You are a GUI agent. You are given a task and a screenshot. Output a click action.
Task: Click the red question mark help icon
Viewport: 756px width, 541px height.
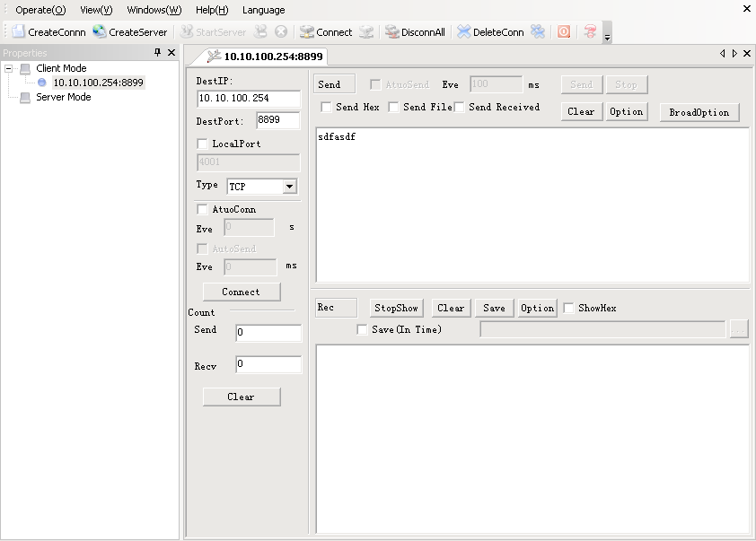pyautogui.click(x=590, y=31)
